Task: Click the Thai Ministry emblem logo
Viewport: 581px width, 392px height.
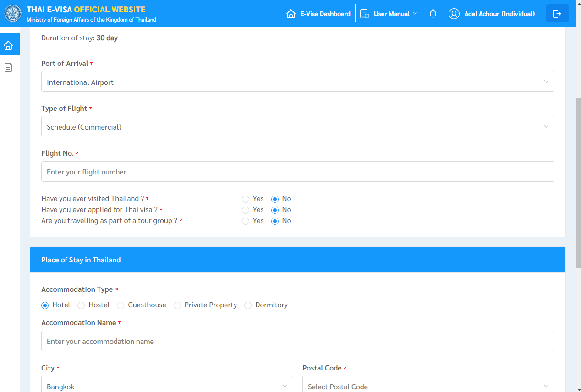Action: 13,14
